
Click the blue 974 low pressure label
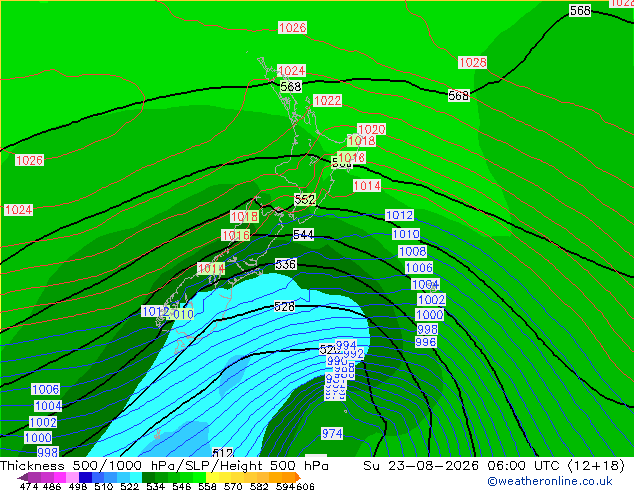point(332,433)
